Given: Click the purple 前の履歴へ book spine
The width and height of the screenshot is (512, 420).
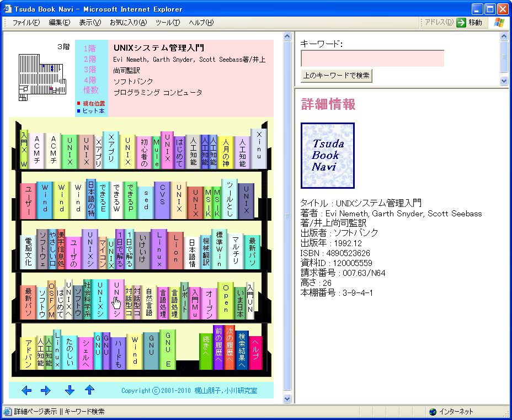Looking at the screenshot, I should (x=218, y=348).
